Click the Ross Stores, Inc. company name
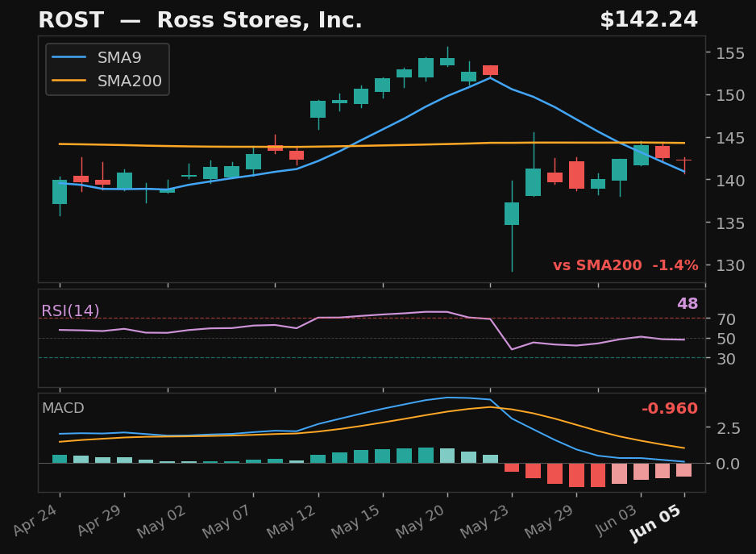Viewport: 756px width, 554px height. [260, 20]
